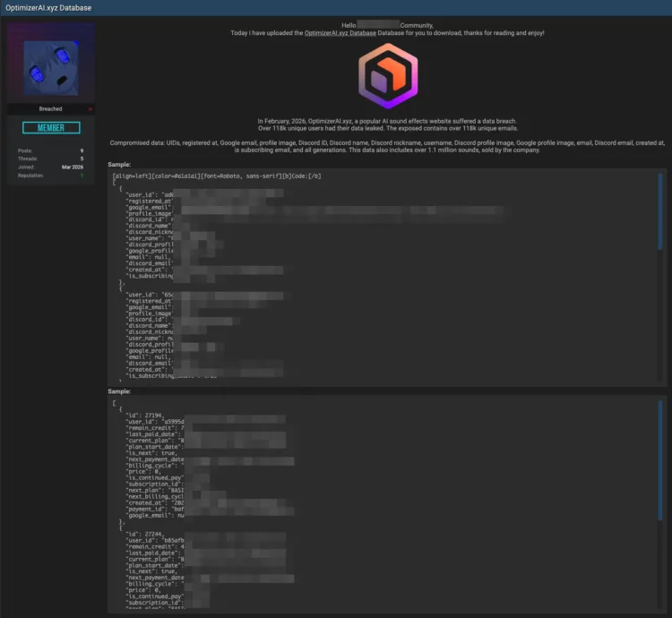Click the "payment_id": "baf line
The height and width of the screenshot is (618, 672).
click(155, 510)
